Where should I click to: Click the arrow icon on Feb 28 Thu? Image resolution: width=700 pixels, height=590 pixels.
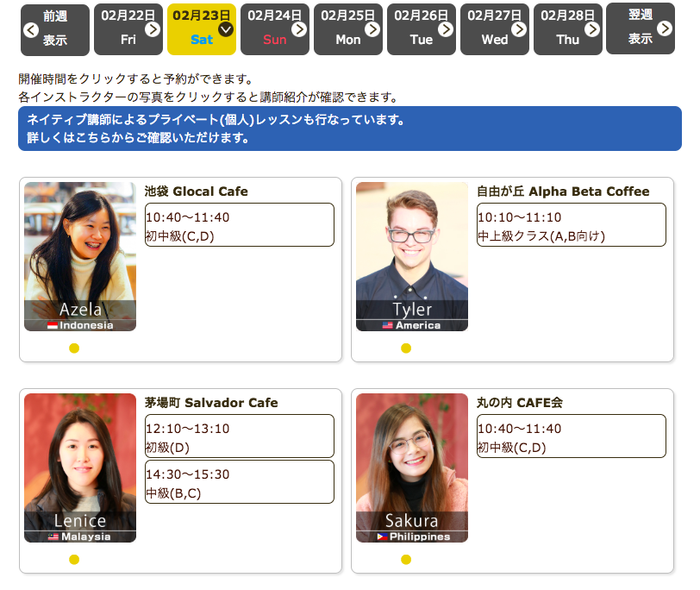[592, 29]
